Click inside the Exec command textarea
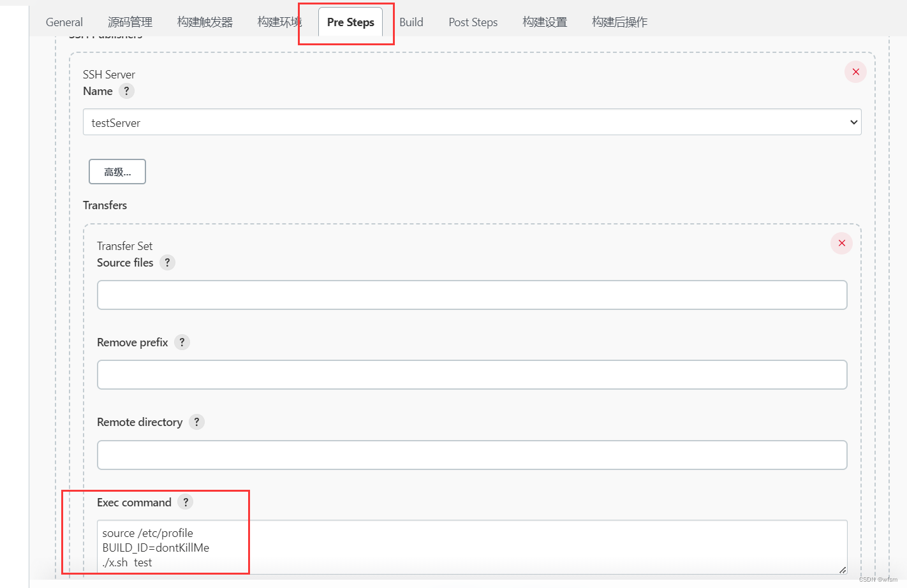Image resolution: width=907 pixels, height=588 pixels. point(472,547)
